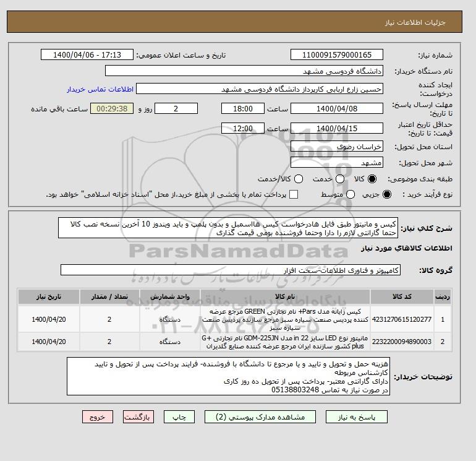Screen dimensions: 476x461
Task: Click مشاهده مدارک پیوستی (2) button
Action: [x=260, y=417]
